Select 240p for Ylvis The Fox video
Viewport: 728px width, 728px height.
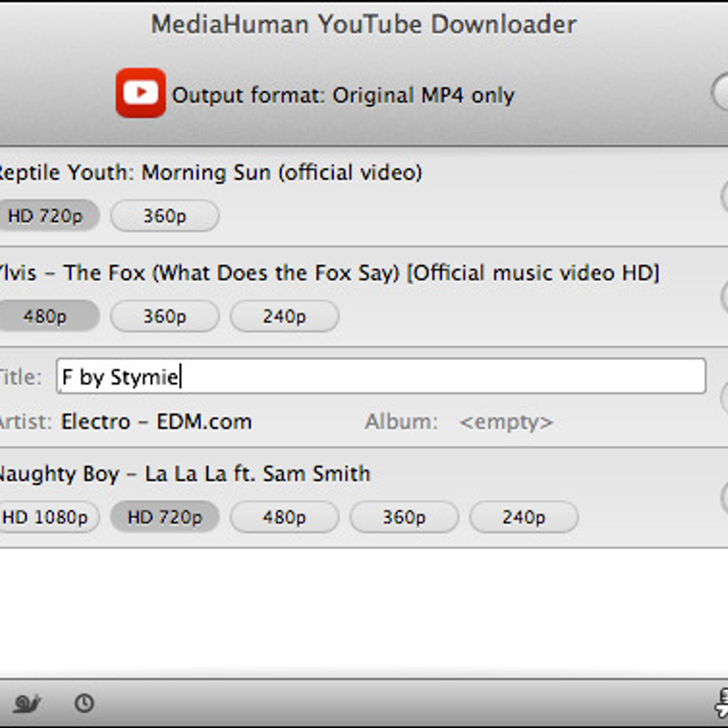point(285,316)
